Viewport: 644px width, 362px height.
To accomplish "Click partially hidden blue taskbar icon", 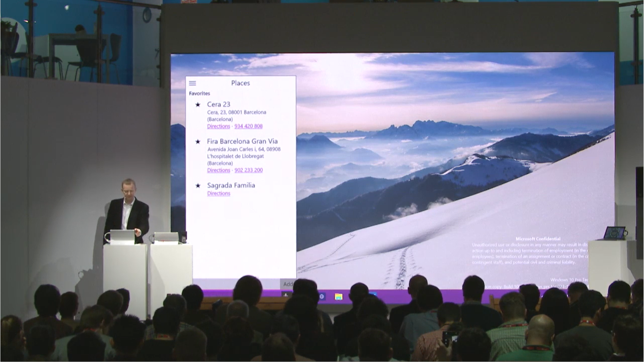I will pos(372,295).
